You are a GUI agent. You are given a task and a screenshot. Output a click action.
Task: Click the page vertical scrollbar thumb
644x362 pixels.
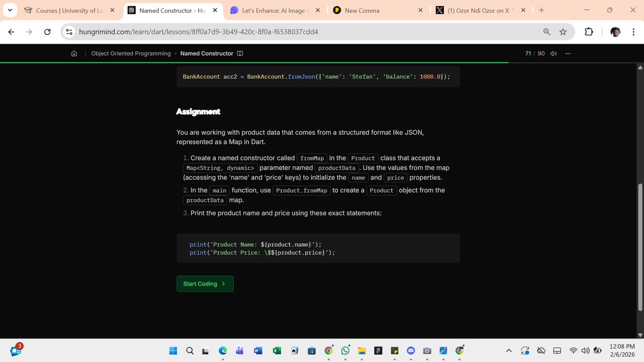click(x=640, y=247)
